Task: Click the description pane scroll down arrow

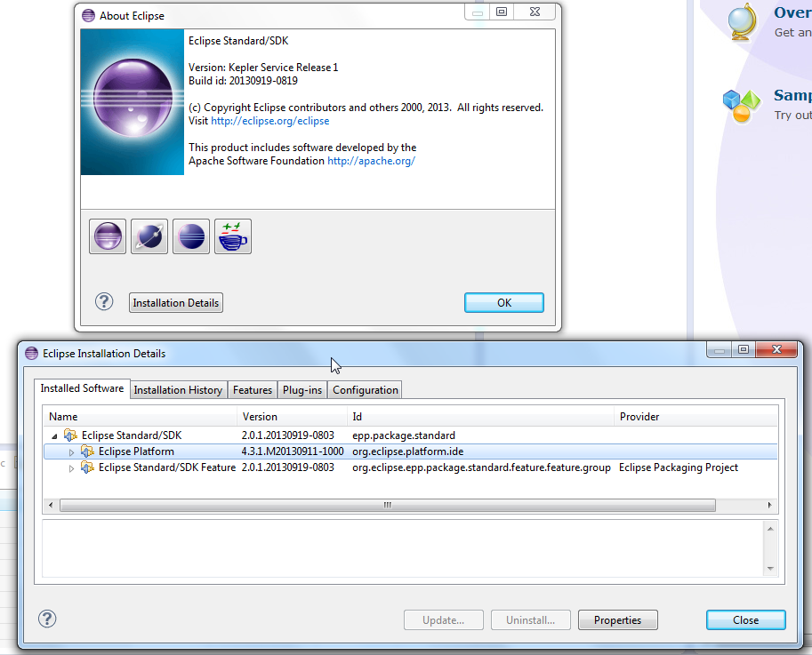Action: [x=770, y=568]
